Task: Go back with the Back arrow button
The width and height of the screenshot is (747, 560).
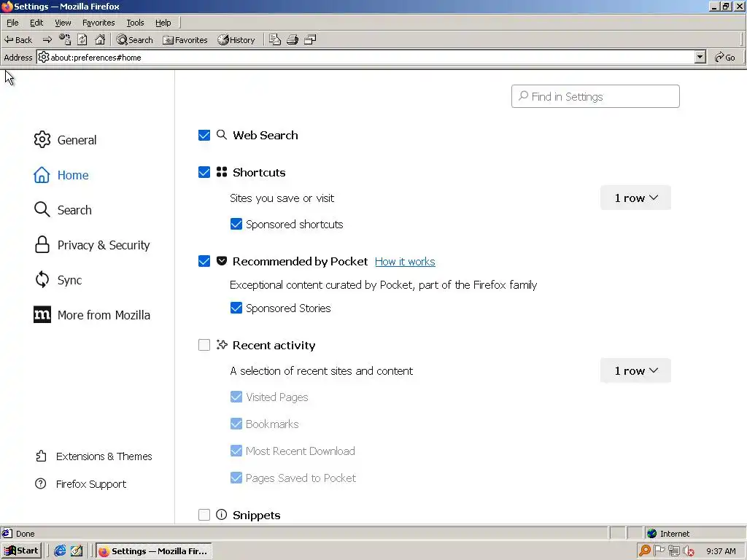Action: click(x=18, y=40)
